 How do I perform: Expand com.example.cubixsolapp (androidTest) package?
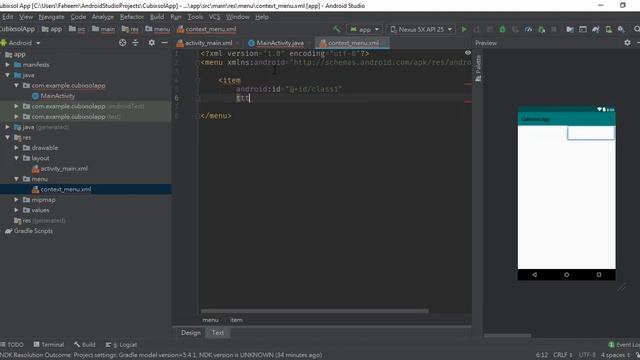point(16,106)
